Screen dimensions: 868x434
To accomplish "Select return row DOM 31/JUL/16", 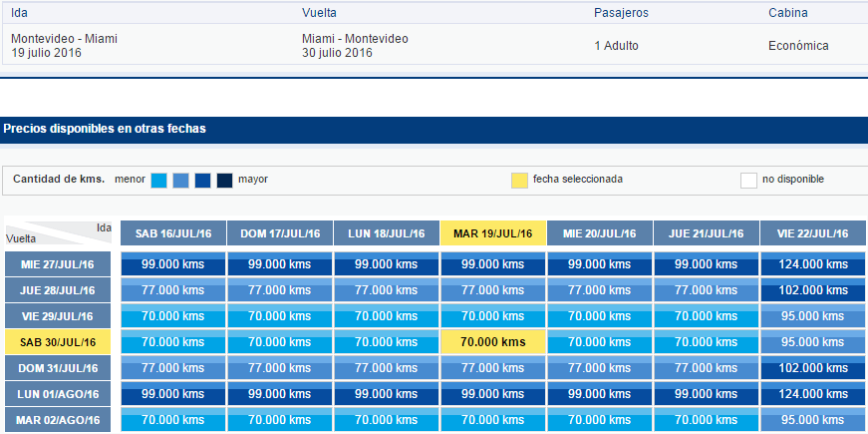I will coord(58,368).
